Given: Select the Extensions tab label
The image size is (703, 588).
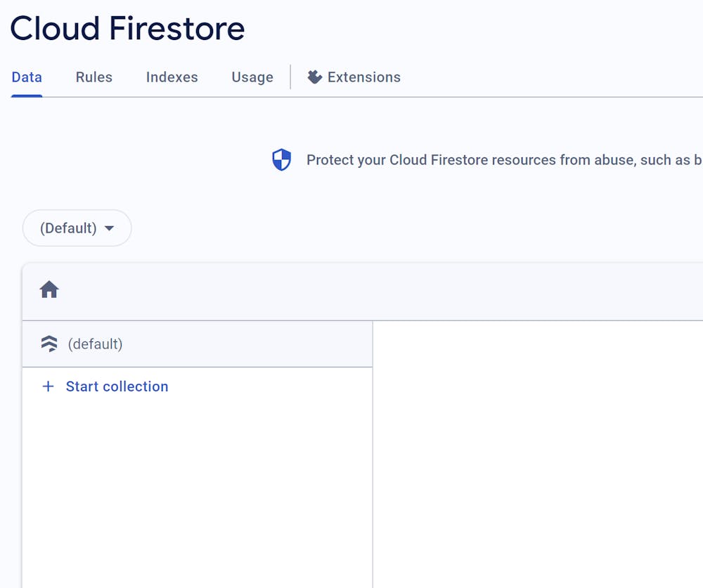Looking at the screenshot, I should tap(364, 77).
